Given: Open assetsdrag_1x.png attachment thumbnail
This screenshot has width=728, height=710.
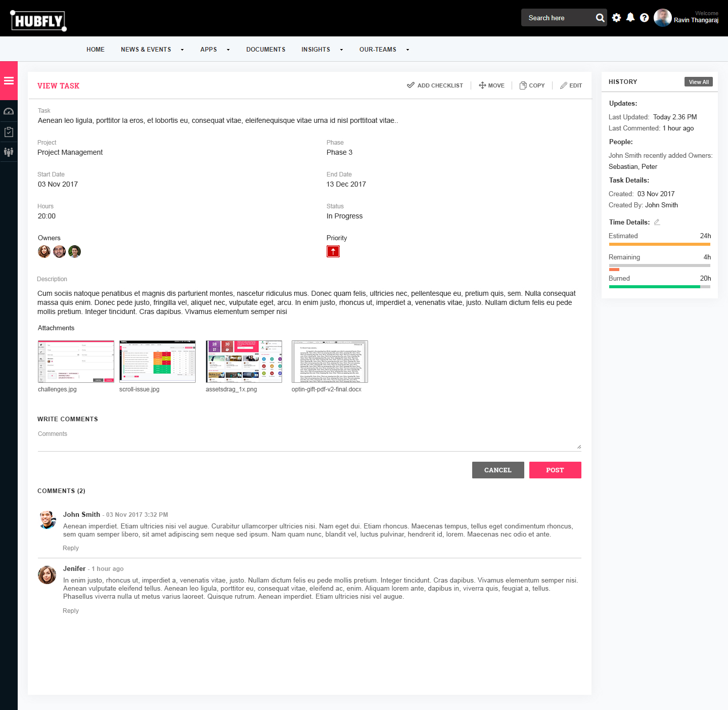Looking at the screenshot, I should 244,362.
